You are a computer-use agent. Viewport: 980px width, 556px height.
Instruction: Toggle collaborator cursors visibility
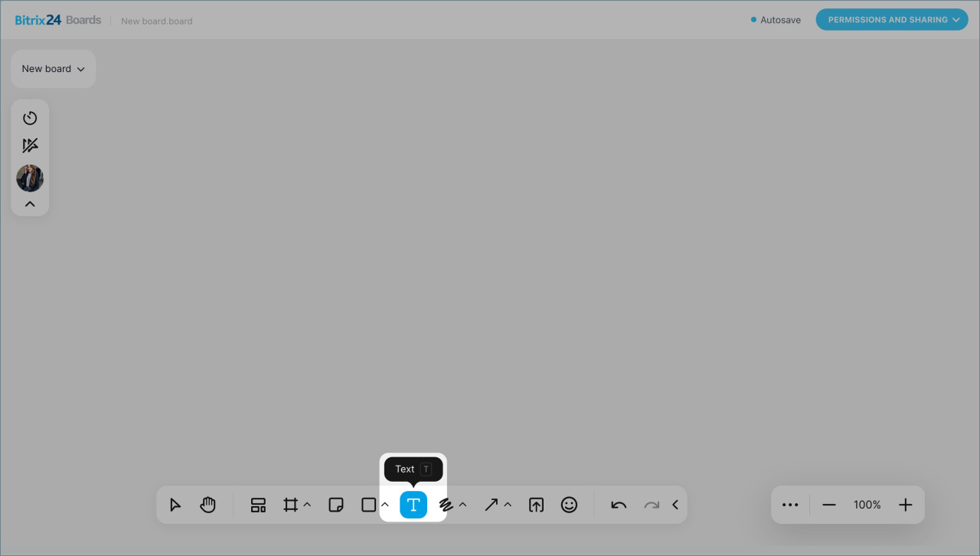[x=30, y=146]
